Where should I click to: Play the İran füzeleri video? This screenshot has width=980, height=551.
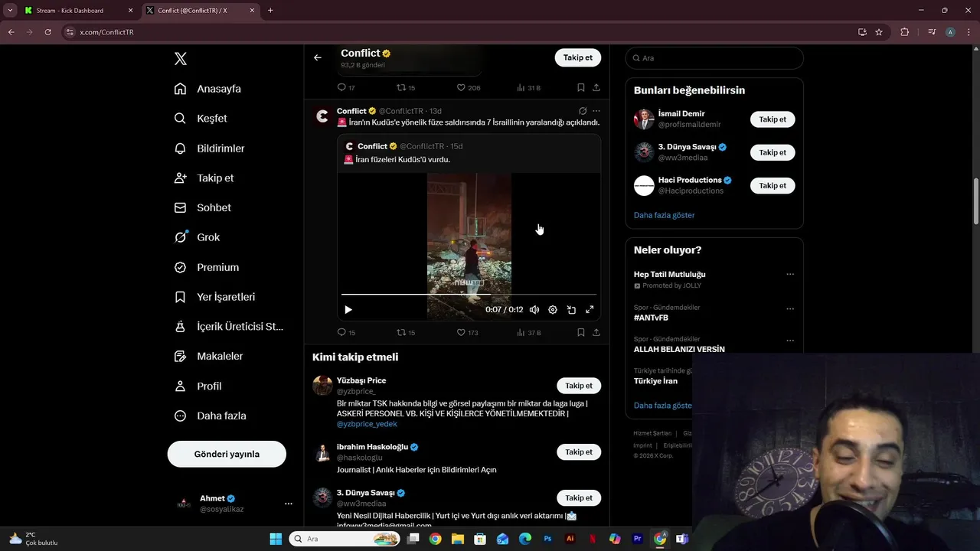pyautogui.click(x=348, y=310)
